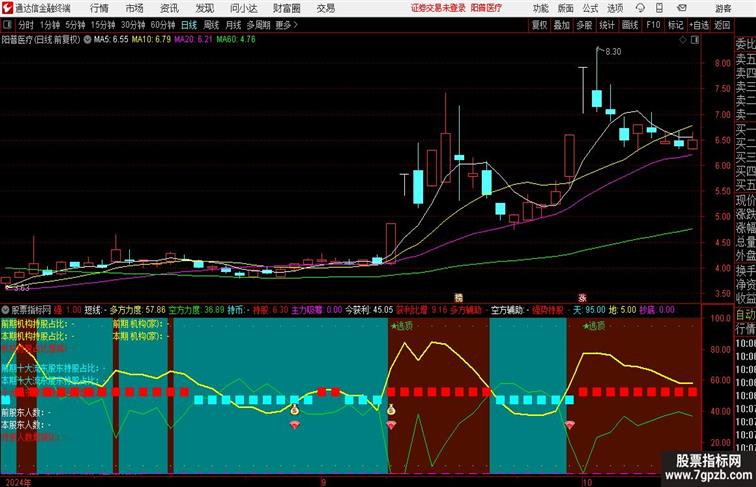Click 今获利: 45.05 indicator value

pyautogui.click(x=369, y=310)
